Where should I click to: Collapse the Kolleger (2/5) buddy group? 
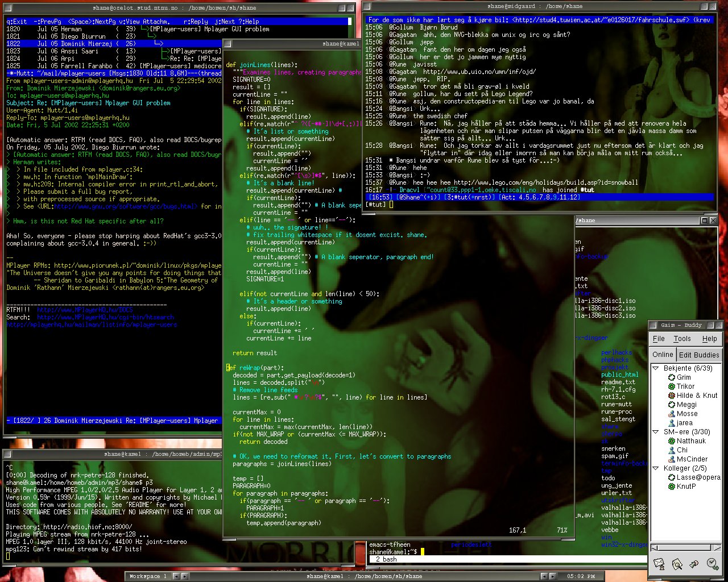pyautogui.click(x=656, y=468)
